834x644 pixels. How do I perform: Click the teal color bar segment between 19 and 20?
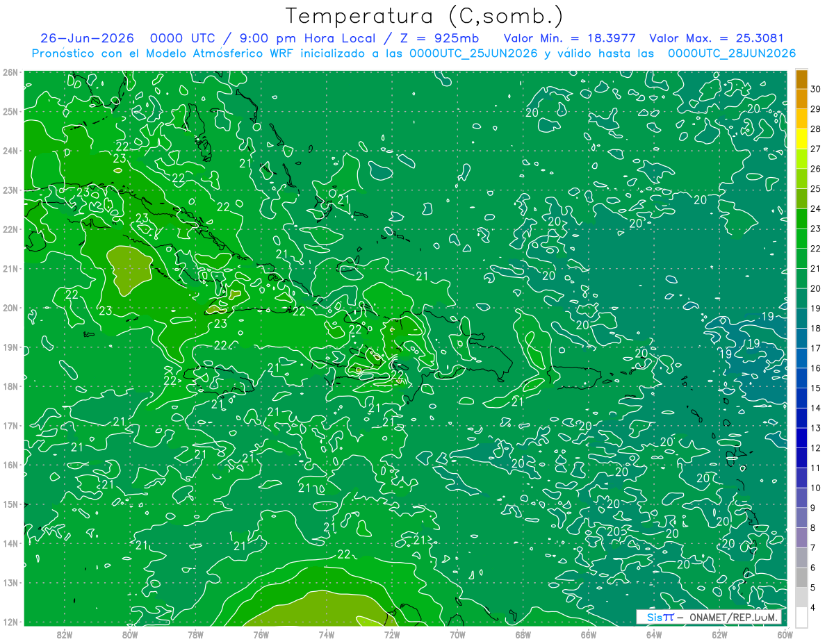pos(801,297)
